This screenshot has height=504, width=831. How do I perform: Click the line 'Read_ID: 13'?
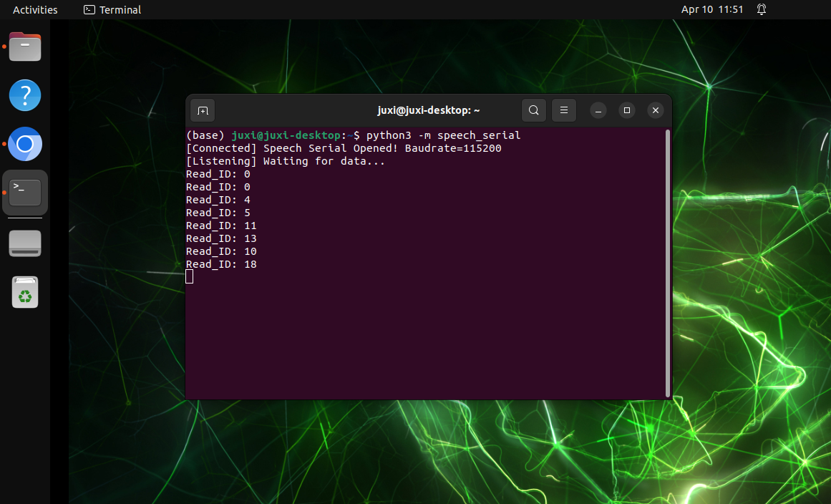(221, 238)
